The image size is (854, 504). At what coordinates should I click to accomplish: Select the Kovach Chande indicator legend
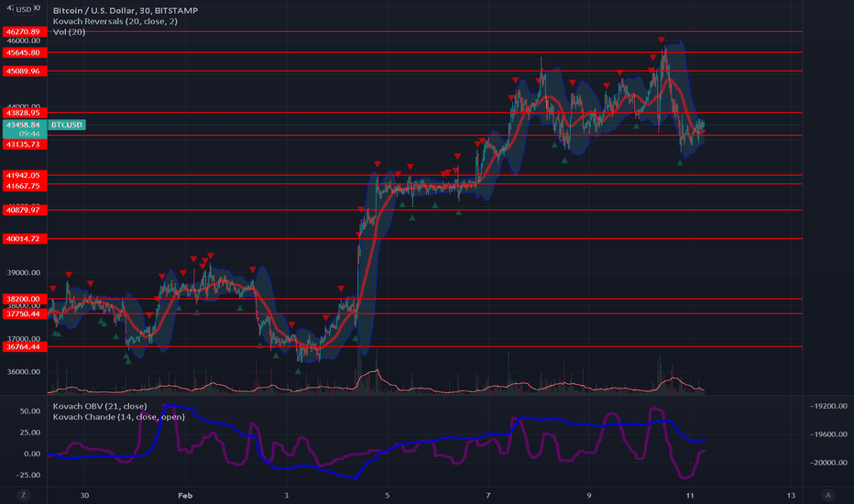pyautogui.click(x=119, y=417)
